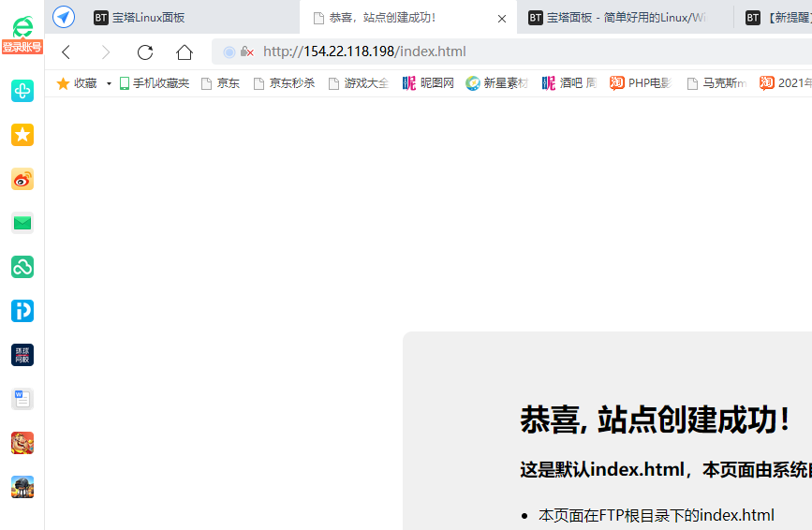Open the 手机收藏夹 bookmark folder
812x530 pixels.
click(x=155, y=83)
